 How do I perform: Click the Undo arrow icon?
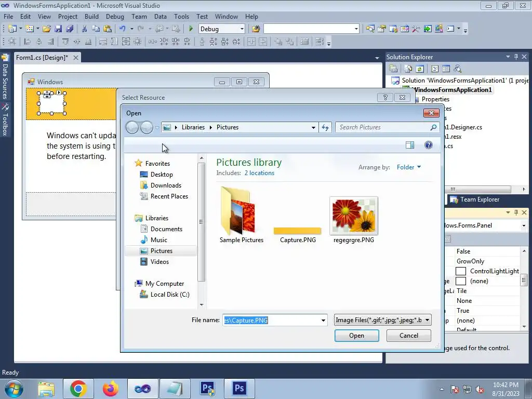click(123, 29)
